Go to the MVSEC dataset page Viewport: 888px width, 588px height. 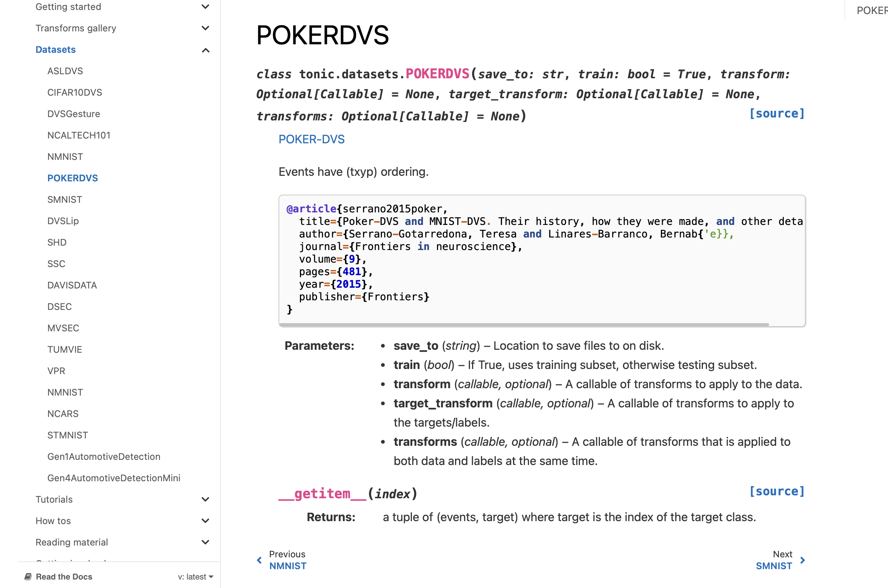point(63,328)
